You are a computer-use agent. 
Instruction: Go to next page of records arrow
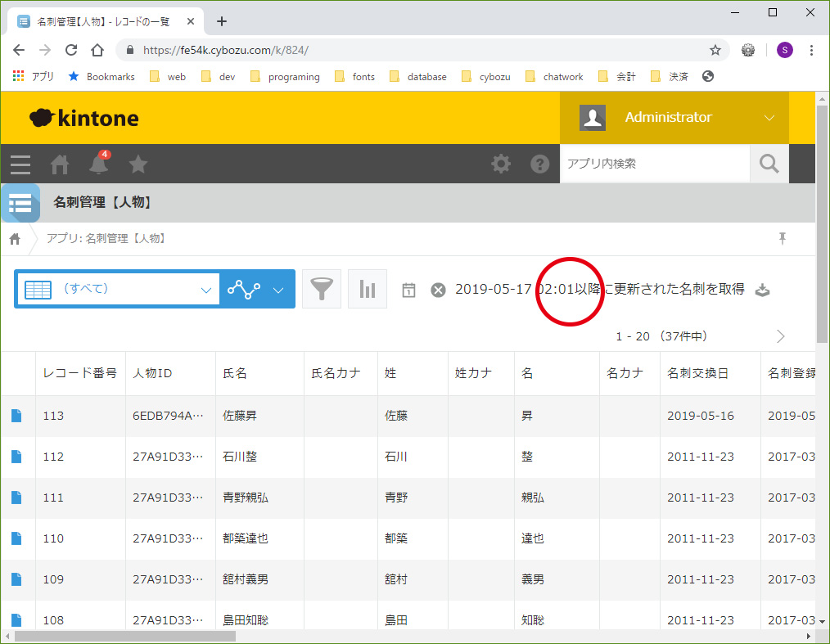[780, 336]
